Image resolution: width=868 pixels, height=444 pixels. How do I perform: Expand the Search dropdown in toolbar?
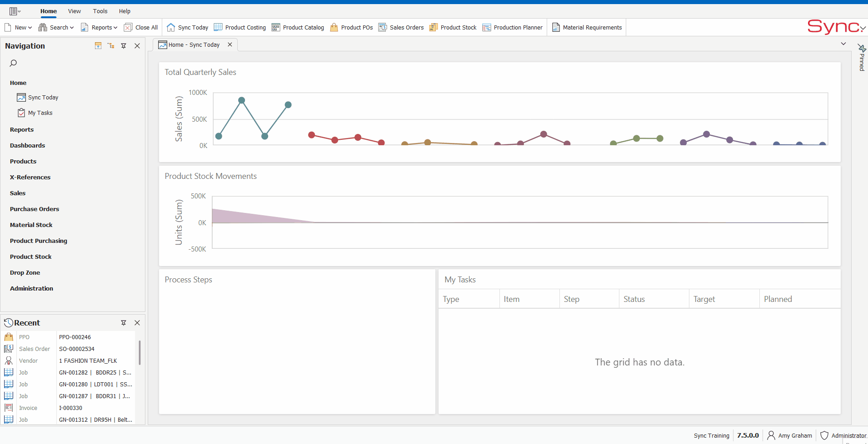click(56, 28)
